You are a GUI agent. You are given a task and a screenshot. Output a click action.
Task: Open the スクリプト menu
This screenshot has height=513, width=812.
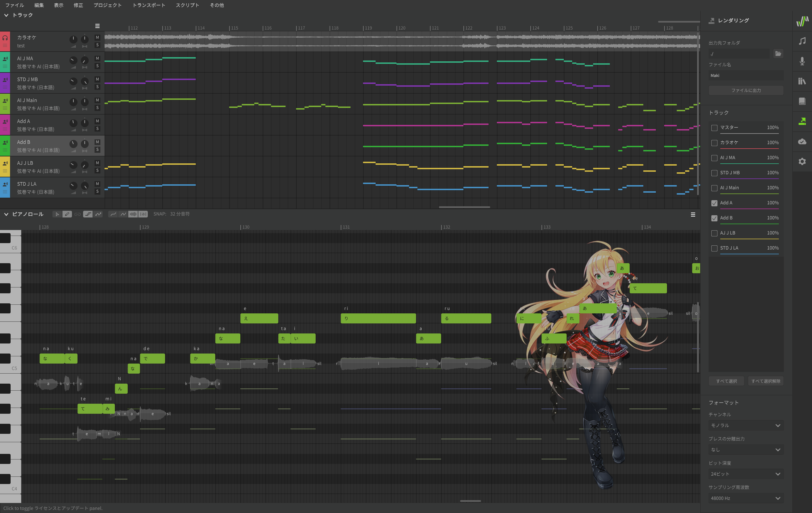(x=187, y=5)
